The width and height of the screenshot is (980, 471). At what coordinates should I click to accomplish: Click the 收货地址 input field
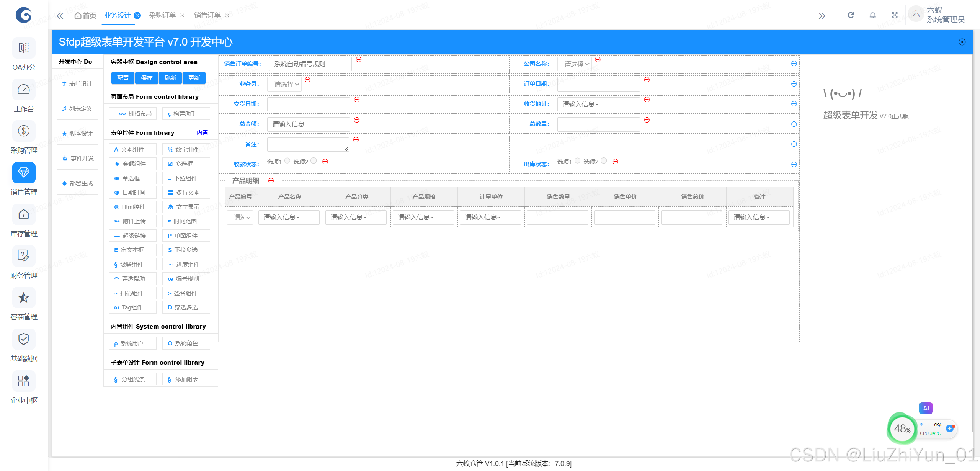598,104
